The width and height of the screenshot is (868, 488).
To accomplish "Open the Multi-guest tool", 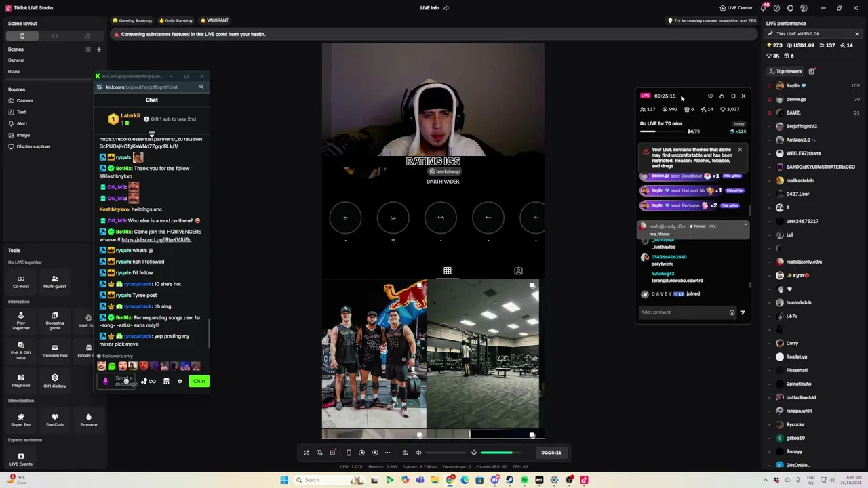I will (x=55, y=281).
